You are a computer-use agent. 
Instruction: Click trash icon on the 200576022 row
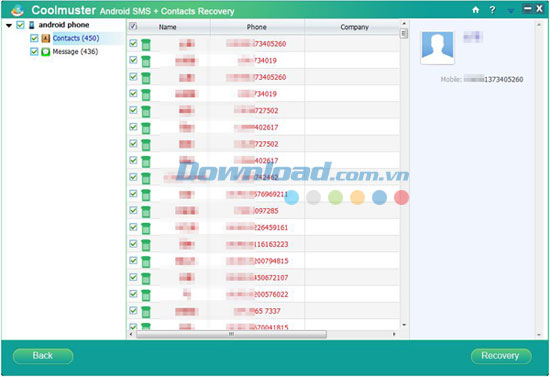(146, 295)
